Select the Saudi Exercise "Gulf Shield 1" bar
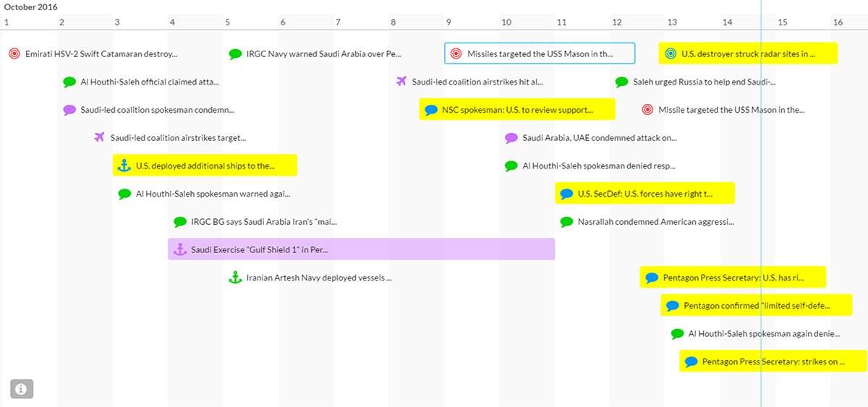 [362, 249]
